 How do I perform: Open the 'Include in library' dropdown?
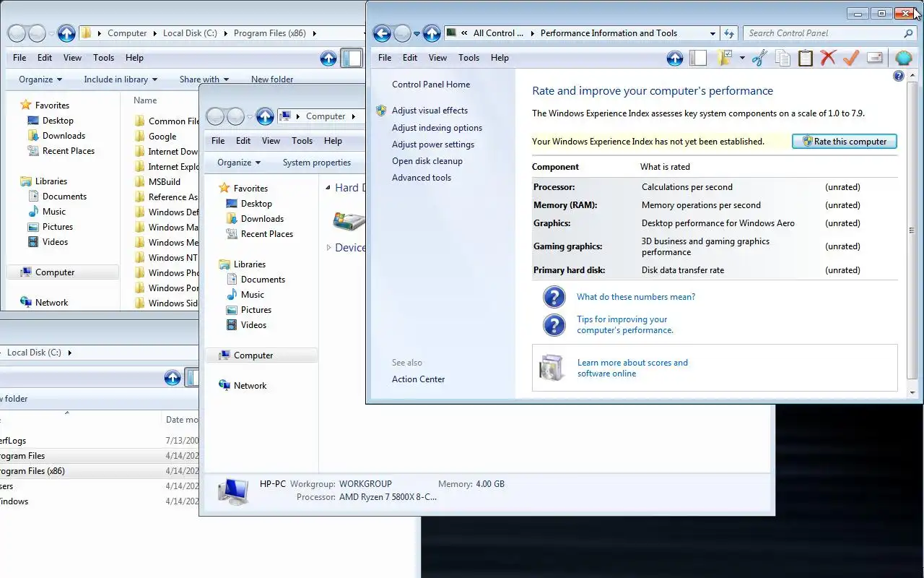[x=120, y=79]
